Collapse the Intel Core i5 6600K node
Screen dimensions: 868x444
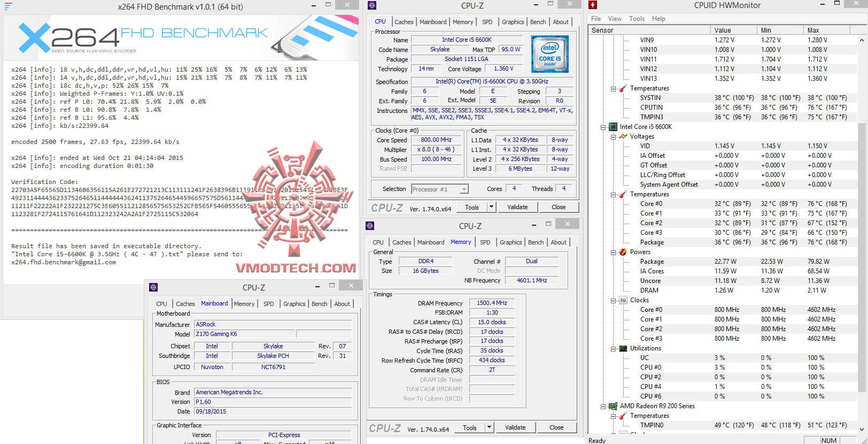tap(603, 127)
